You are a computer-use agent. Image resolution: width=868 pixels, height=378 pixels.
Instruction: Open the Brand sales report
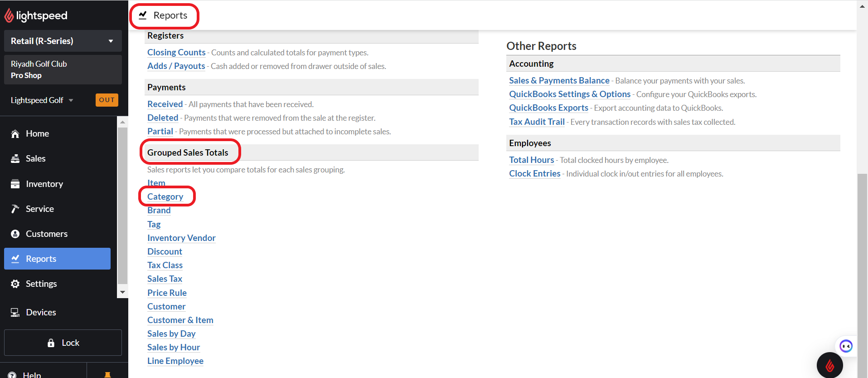click(159, 210)
